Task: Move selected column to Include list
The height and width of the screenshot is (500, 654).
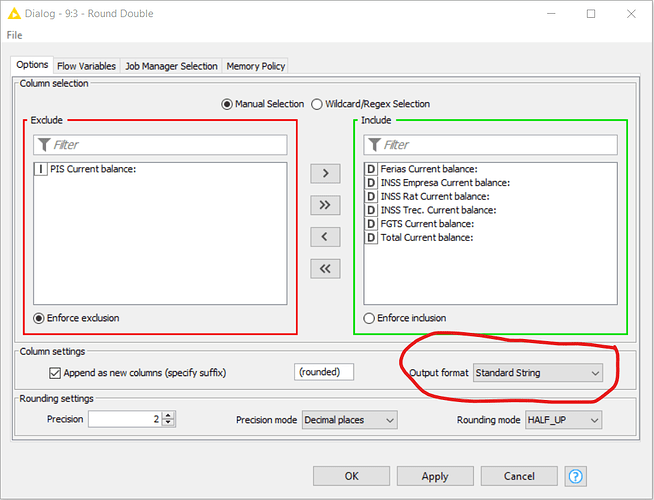Action: [325, 173]
